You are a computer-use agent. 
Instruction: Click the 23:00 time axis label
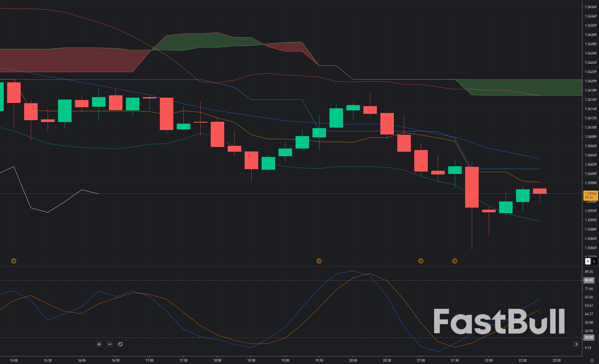[x=557, y=360]
